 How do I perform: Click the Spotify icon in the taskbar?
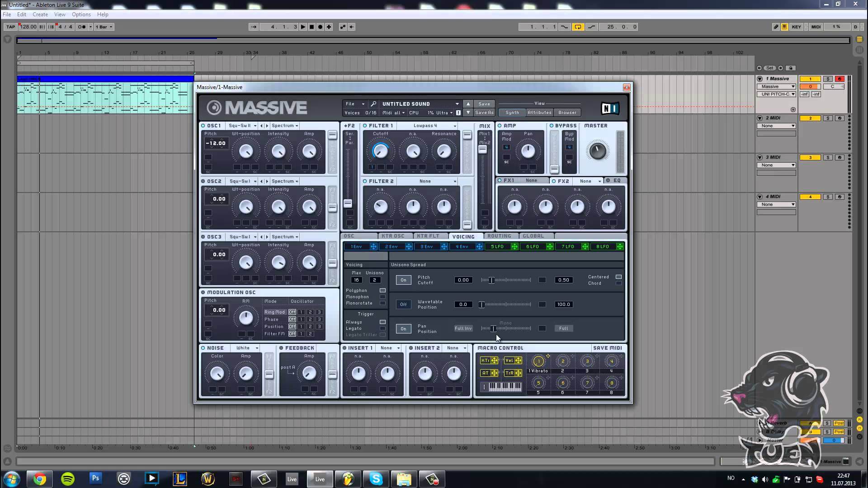pos(67,479)
